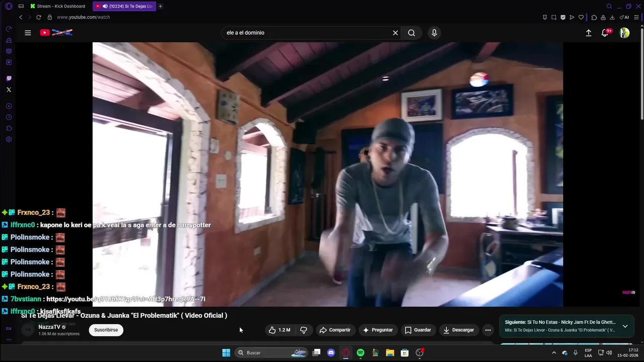Image resolution: width=644 pixels, height=362 pixels.
Task: Open Discord from the taskbar
Action: click(x=331, y=353)
